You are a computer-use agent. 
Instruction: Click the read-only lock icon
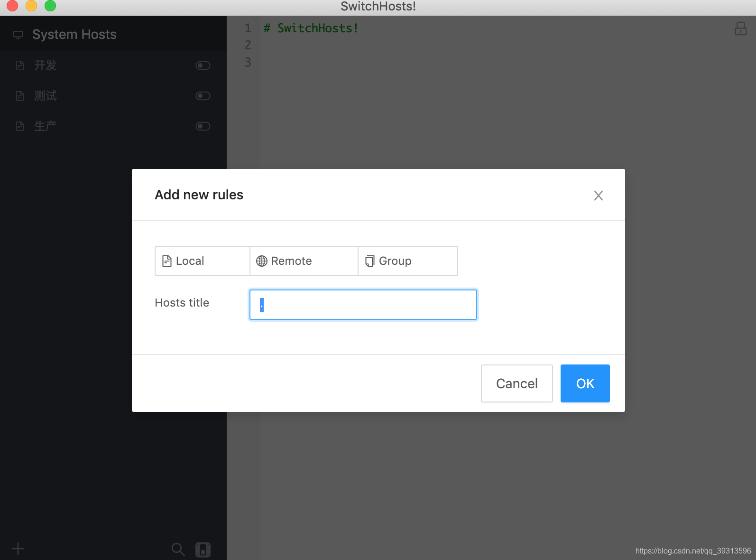tap(741, 28)
